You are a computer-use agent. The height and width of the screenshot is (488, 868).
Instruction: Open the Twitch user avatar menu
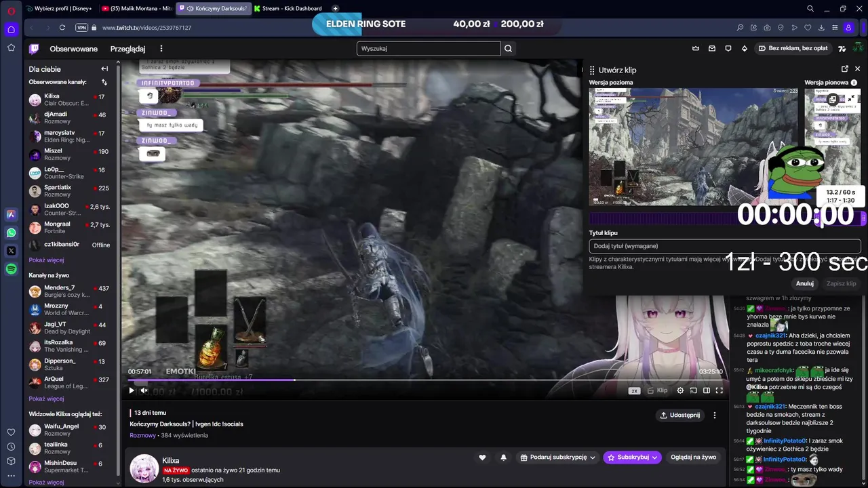[x=859, y=49]
